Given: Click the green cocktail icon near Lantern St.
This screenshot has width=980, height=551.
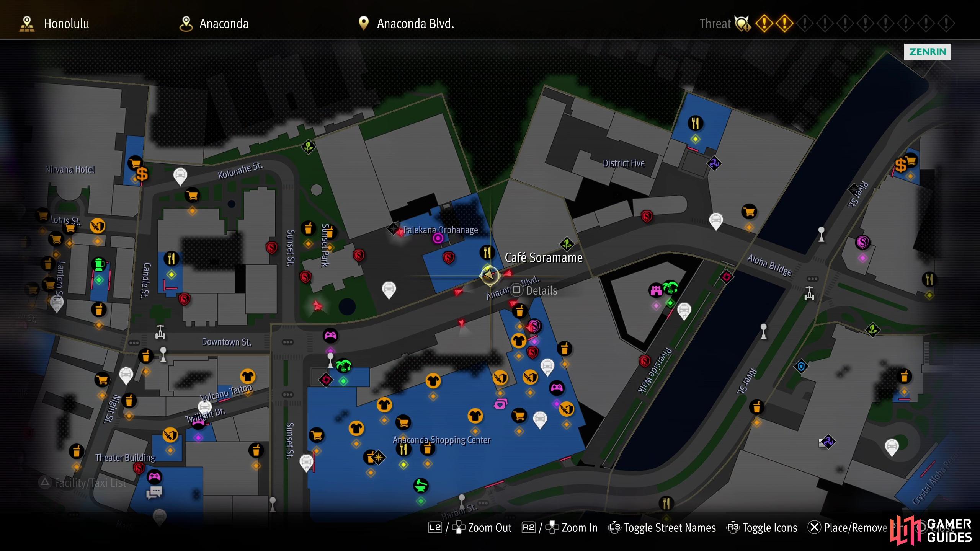Looking at the screenshot, I should tap(99, 264).
